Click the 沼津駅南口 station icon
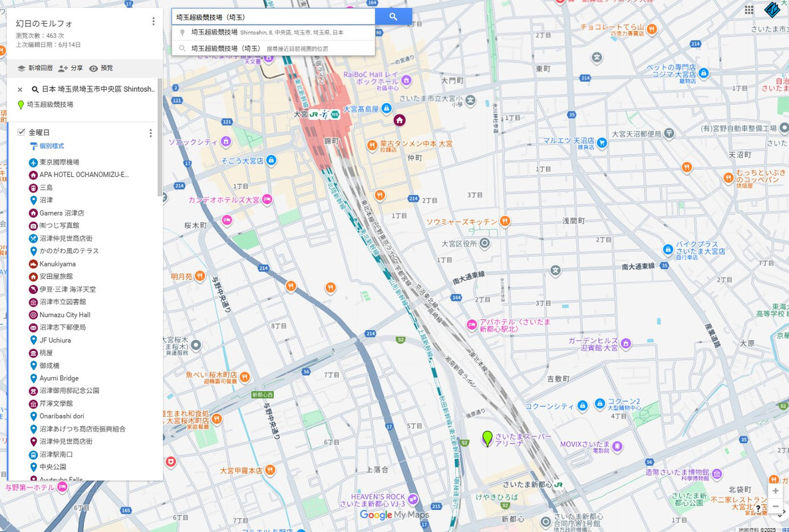 tap(33, 455)
